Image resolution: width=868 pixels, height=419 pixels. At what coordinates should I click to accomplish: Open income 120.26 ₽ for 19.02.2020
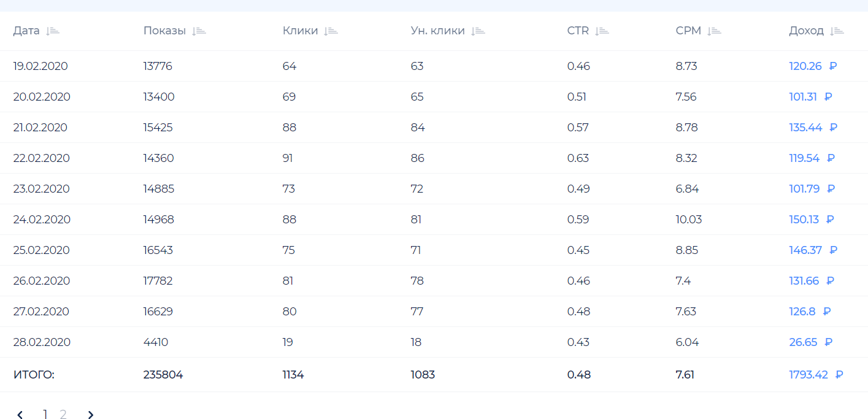805,66
